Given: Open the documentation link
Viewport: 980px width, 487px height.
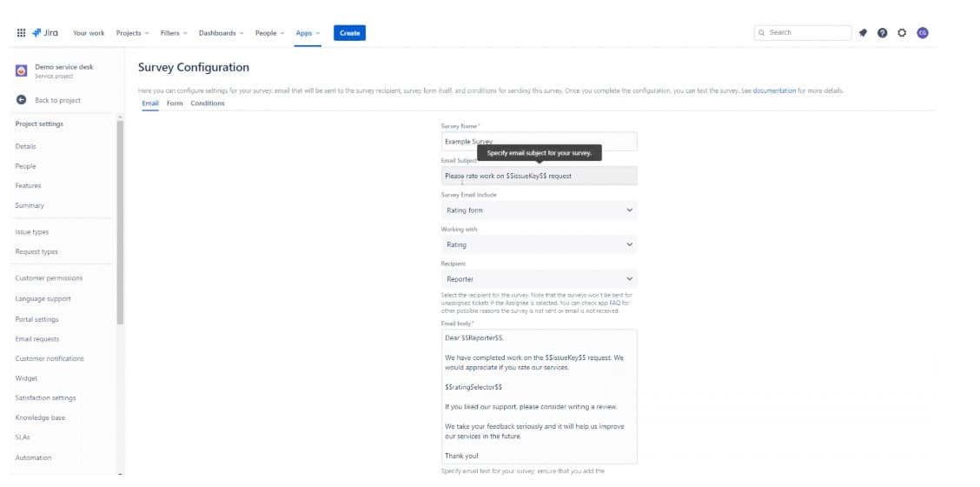Looking at the screenshot, I should (774, 90).
